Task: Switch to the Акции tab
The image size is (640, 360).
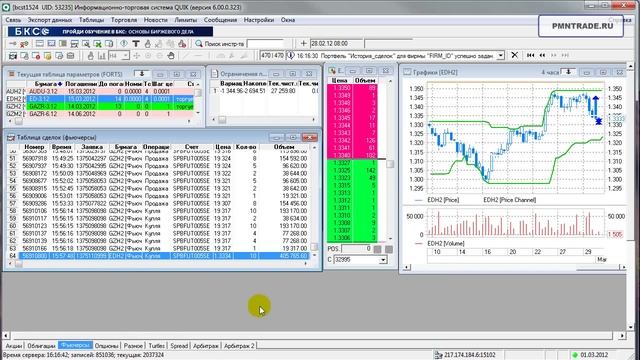Action: coord(13,346)
